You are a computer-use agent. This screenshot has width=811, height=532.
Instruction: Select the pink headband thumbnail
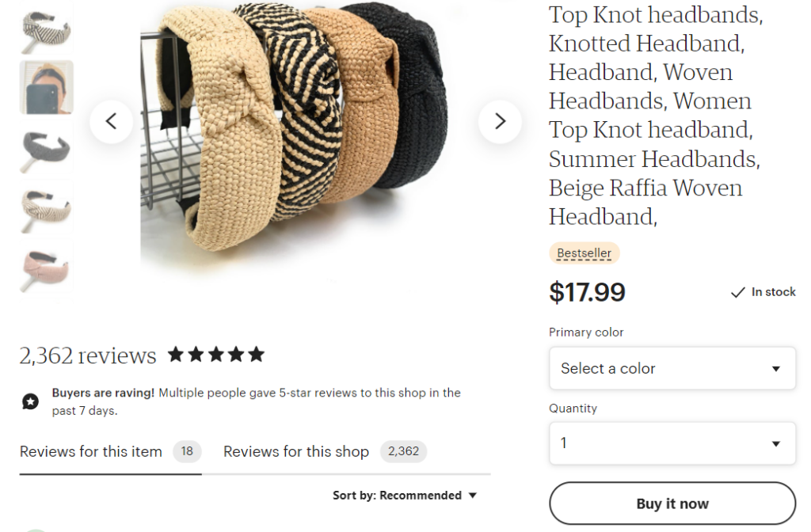tap(46, 268)
